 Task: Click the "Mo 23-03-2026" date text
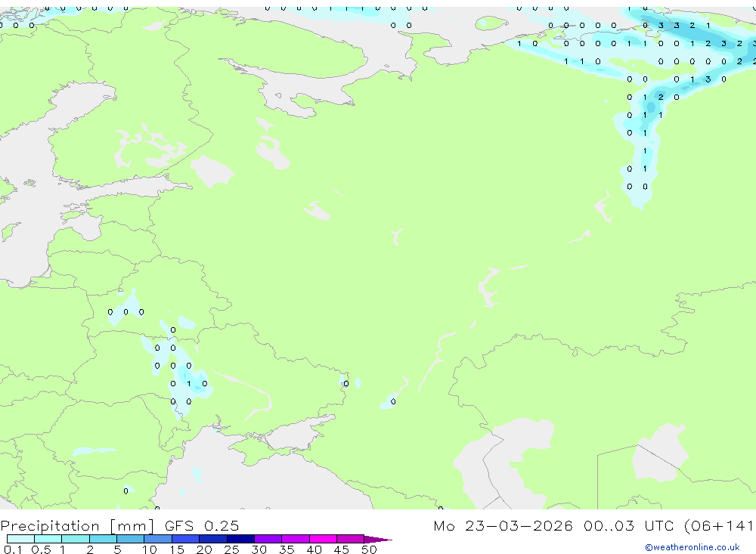[x=503, y=525]
